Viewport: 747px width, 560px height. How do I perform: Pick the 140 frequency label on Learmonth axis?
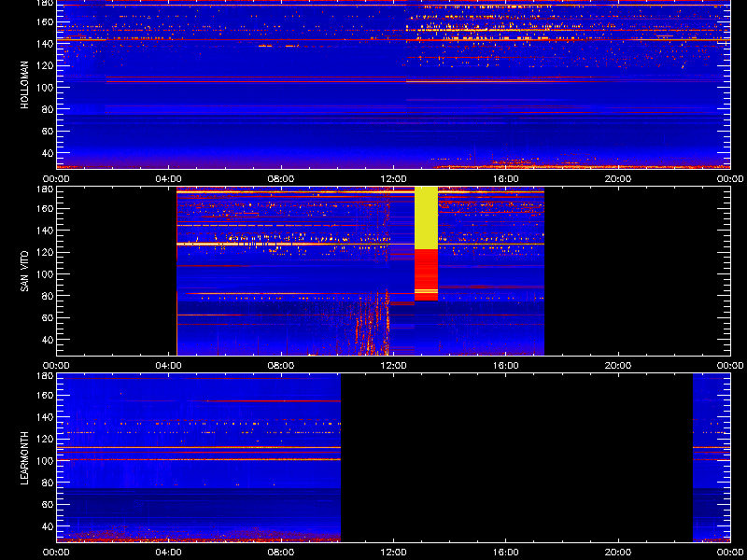pos(45,417)
